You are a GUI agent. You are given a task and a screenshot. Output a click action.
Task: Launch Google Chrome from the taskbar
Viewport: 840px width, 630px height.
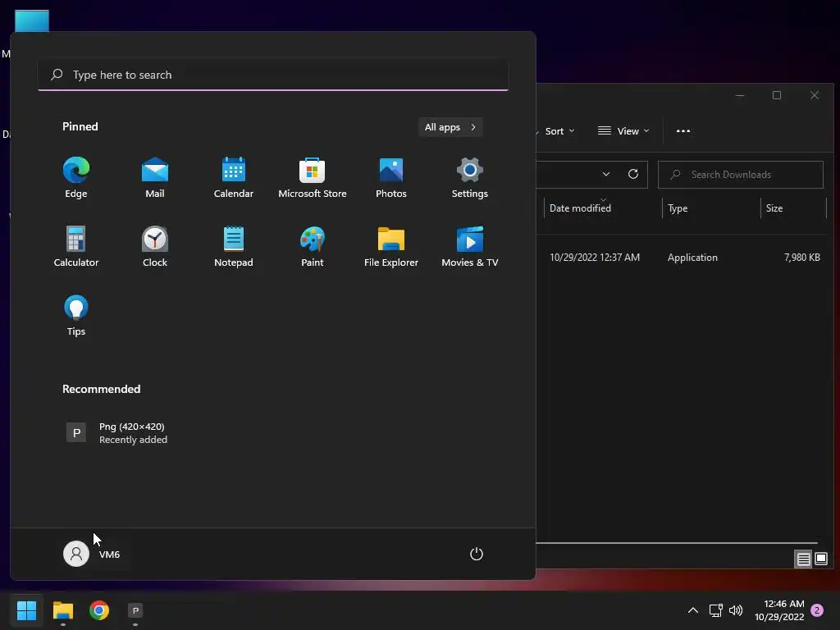click(x=99, y=610)
